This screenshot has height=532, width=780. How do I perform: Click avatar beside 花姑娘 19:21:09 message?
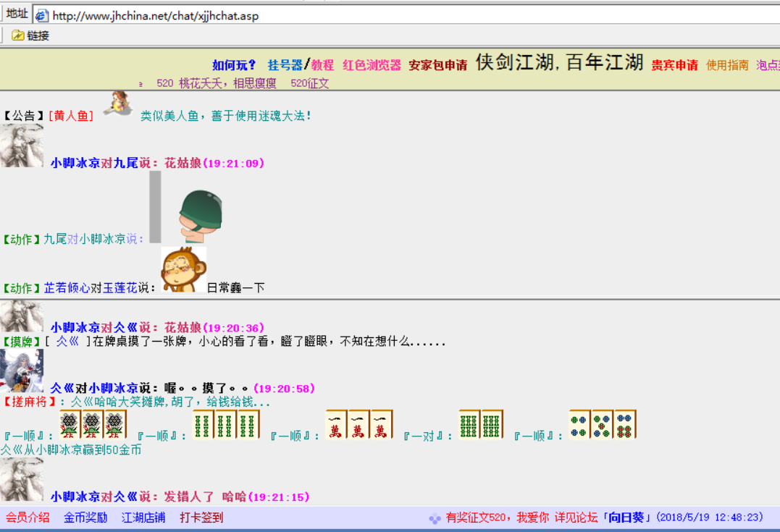pyautogui.click(x=22, y=145)
